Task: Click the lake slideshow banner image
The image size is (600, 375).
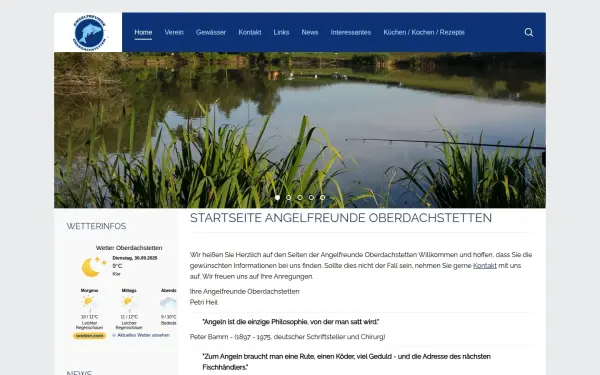Action: pyautogui.click(x=300, y=130)
